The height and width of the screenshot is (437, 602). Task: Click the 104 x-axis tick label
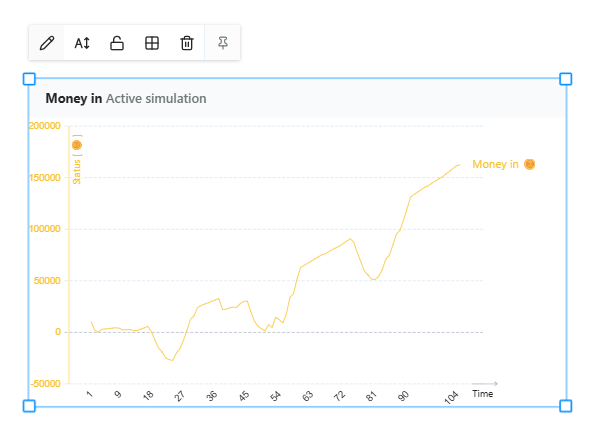[x=452, y=397]
